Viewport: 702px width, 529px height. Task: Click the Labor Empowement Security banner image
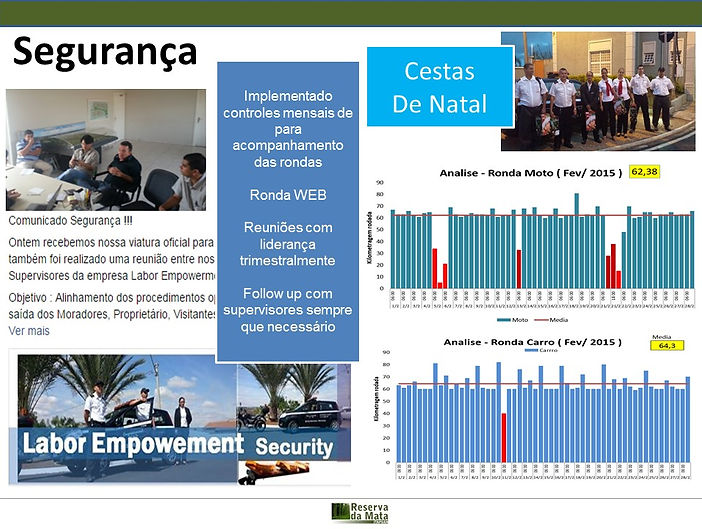[x=179, y=419]
